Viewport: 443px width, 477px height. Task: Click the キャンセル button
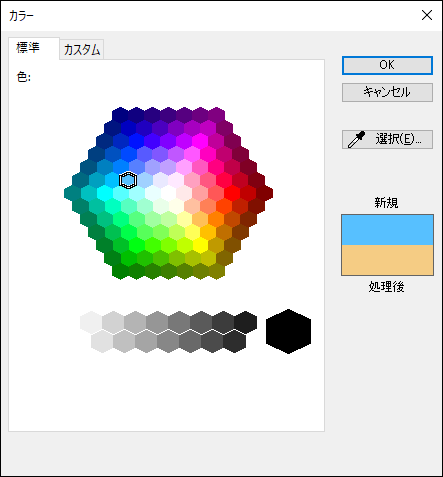[x=387, y=92]
